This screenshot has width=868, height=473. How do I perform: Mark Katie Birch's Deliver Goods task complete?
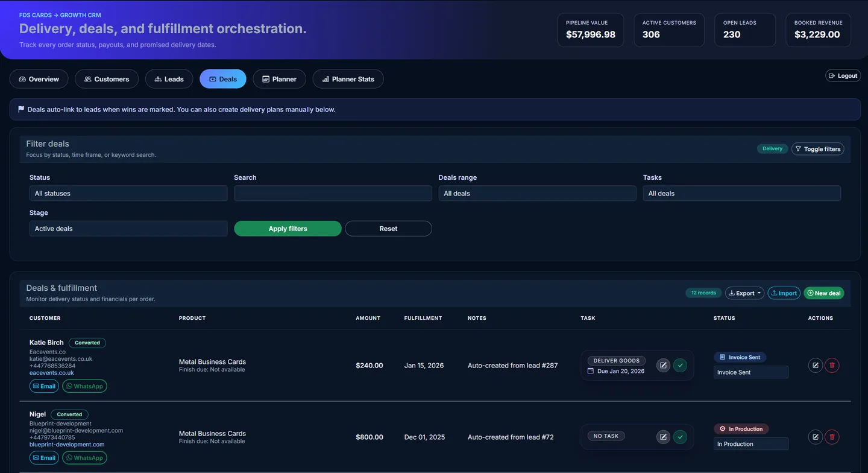tap(680, 365)
